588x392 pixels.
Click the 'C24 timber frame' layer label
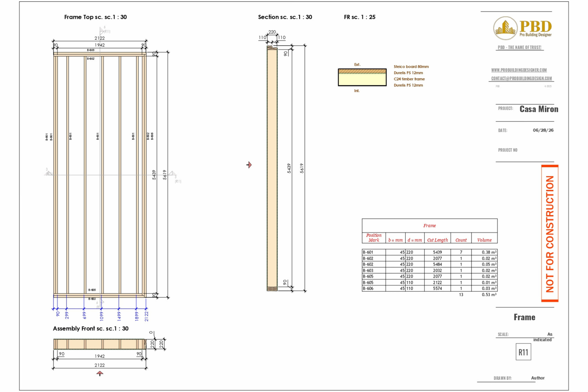point(409,79)
